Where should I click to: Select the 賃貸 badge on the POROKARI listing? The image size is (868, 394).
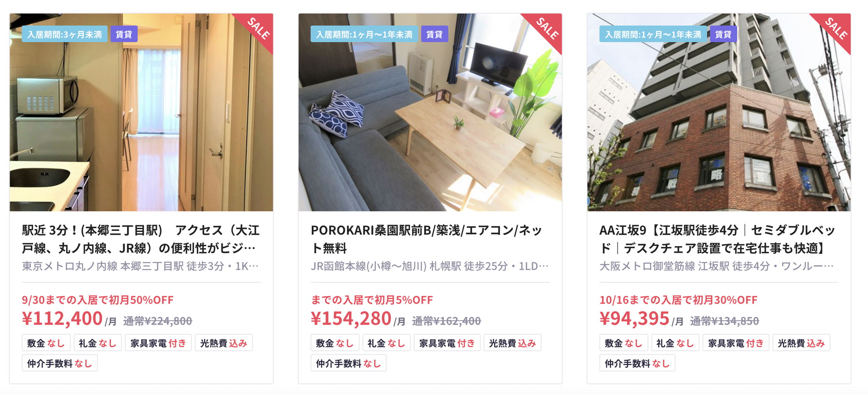[435, 34]
